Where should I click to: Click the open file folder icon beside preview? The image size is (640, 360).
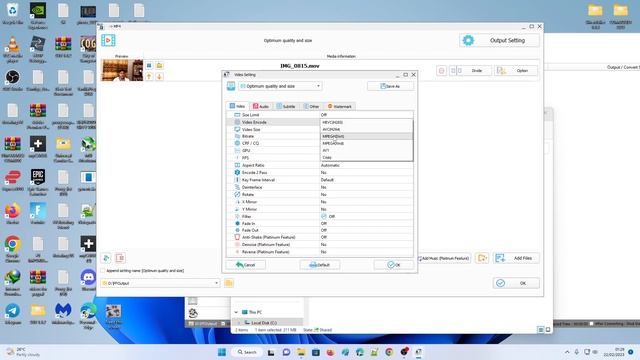click(x=160, y=66)
